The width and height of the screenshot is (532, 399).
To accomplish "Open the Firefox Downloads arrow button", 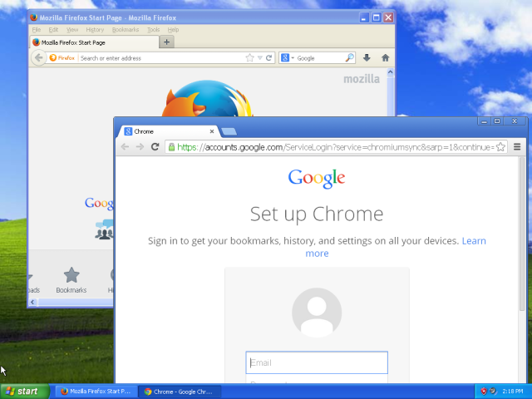I will 367,58.
